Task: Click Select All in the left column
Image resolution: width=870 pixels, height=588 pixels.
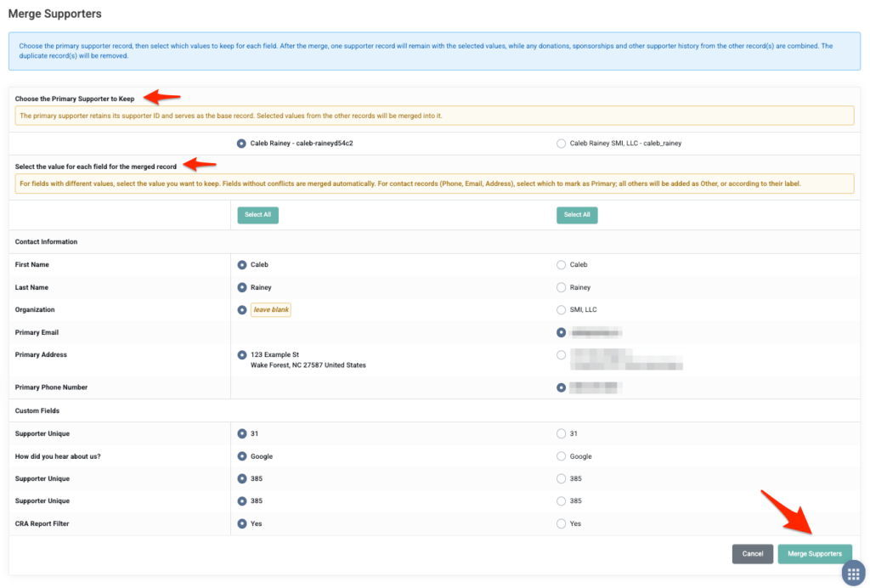Action: point(258,215)
